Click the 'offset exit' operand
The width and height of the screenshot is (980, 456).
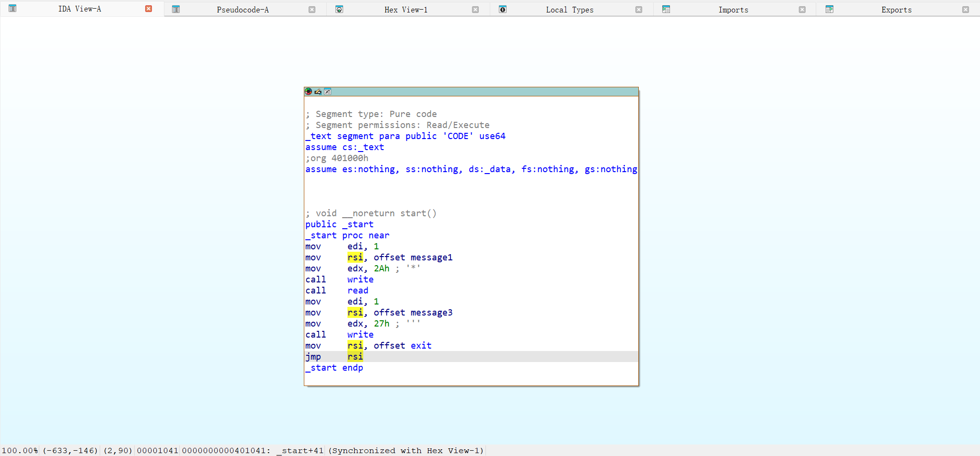[x=403, y=346]
